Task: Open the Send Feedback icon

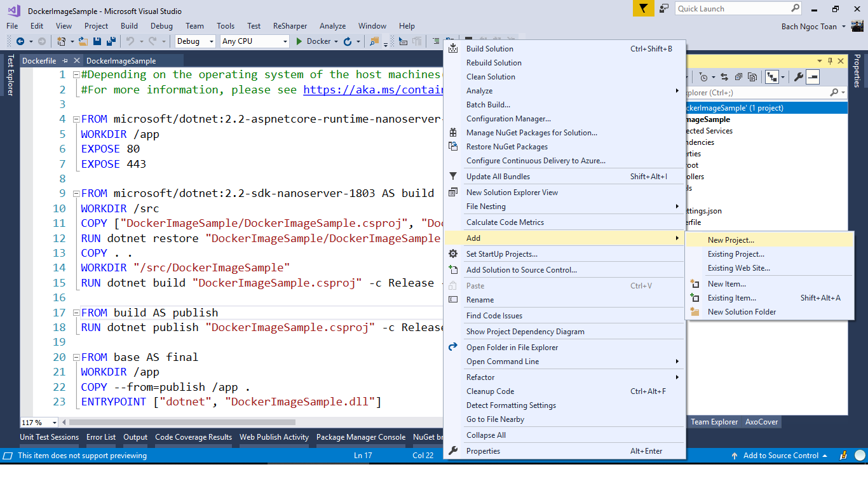Action: click(663, 8)
